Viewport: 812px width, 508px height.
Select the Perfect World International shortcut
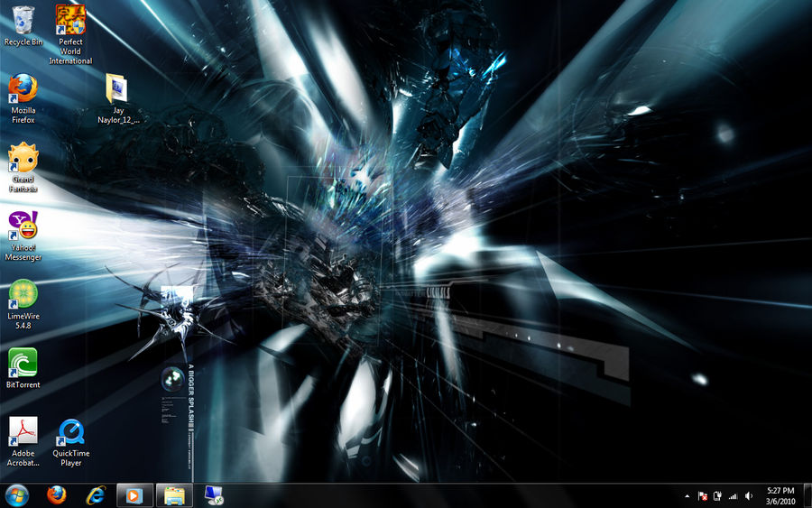click(70, 34)
